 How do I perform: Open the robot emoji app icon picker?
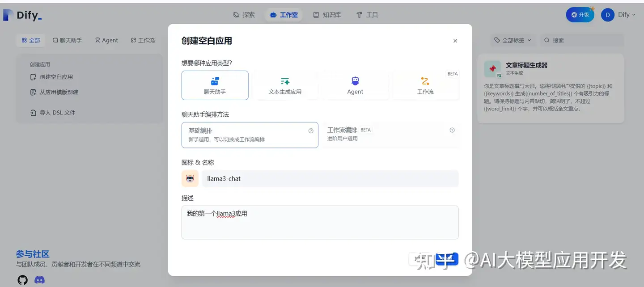pyautogui.click(x=190, y=178)
